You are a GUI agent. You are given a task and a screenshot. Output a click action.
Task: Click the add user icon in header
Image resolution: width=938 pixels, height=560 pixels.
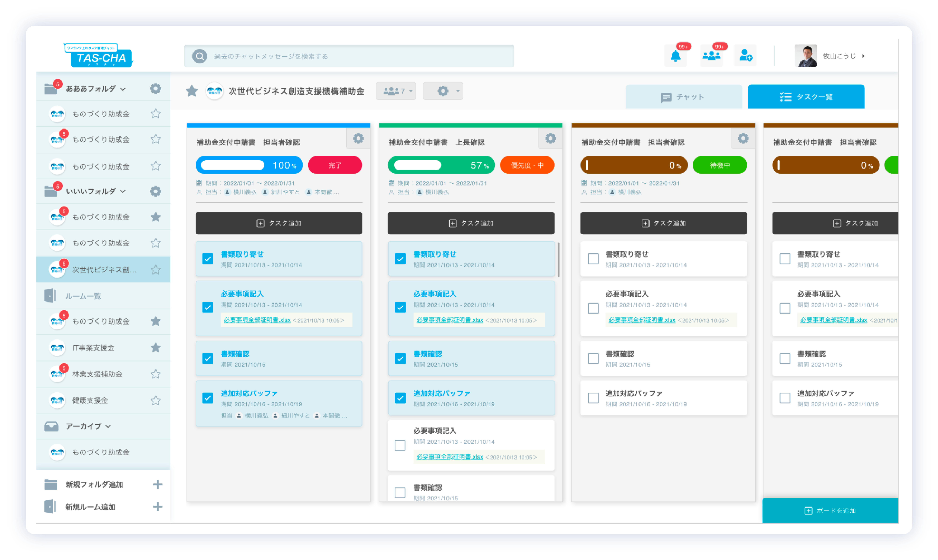click(x=746, y=56)
